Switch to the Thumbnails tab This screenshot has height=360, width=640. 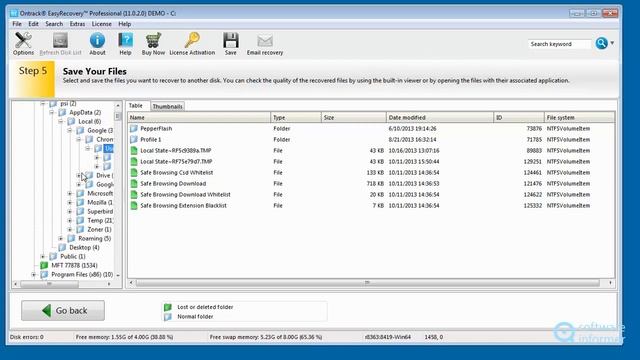coord(167,106)
